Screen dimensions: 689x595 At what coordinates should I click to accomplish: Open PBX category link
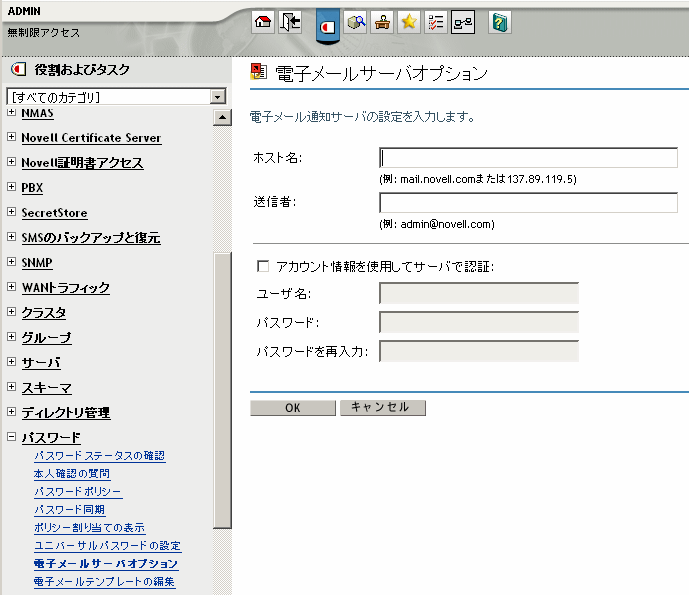coord(32,188)
